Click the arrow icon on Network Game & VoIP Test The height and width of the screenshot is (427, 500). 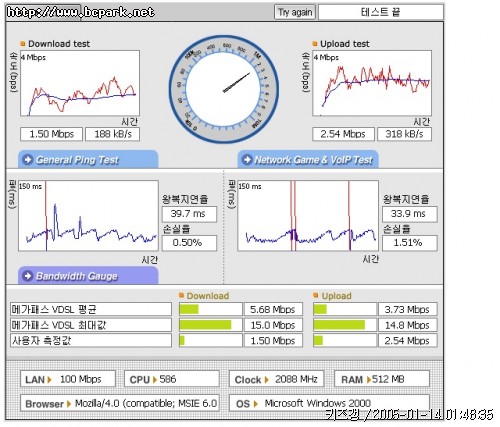[247, 160]
